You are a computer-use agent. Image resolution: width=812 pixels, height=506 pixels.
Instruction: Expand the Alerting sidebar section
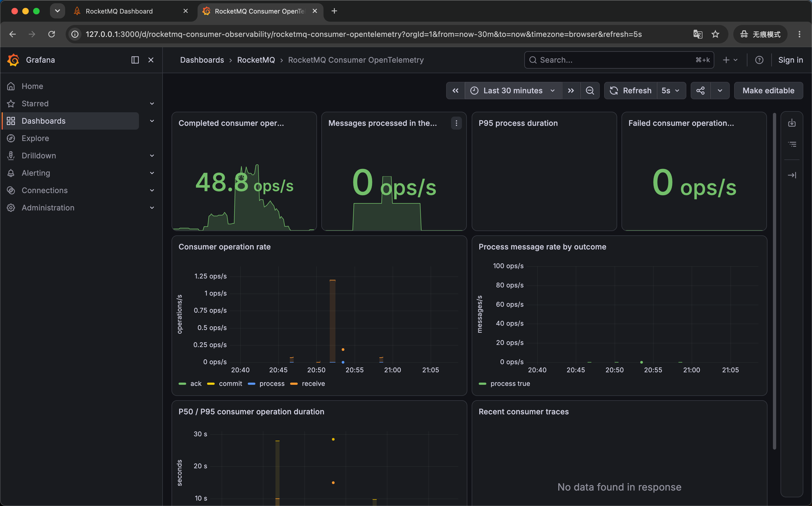pyautogui.click(x=152, y=173)
